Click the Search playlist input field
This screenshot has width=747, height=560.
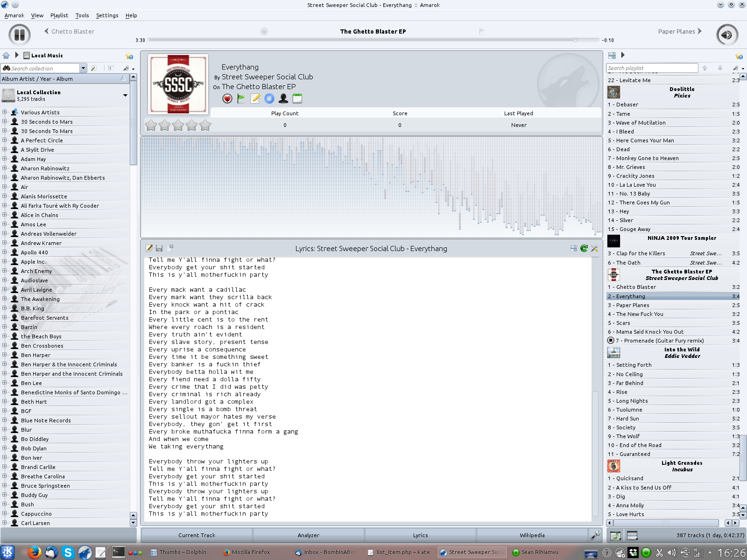coord(652,68)
